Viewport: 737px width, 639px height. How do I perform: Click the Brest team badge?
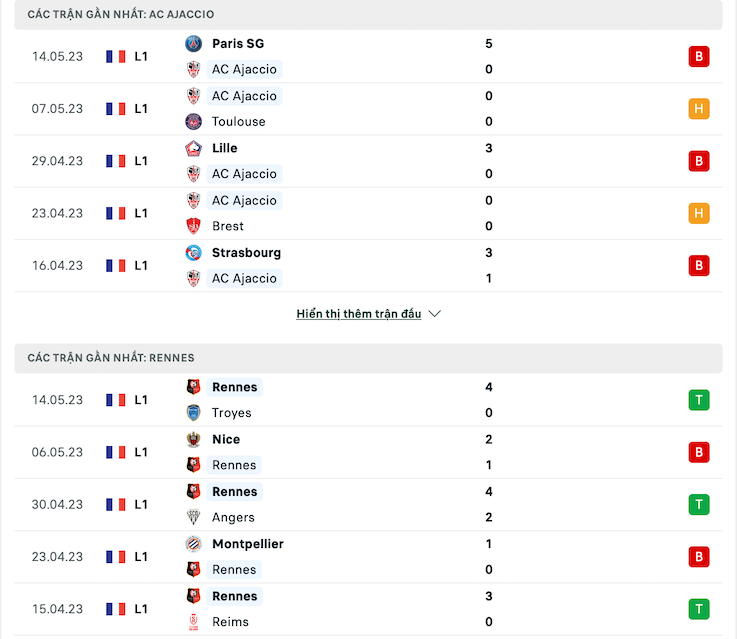tap(193, 226)
